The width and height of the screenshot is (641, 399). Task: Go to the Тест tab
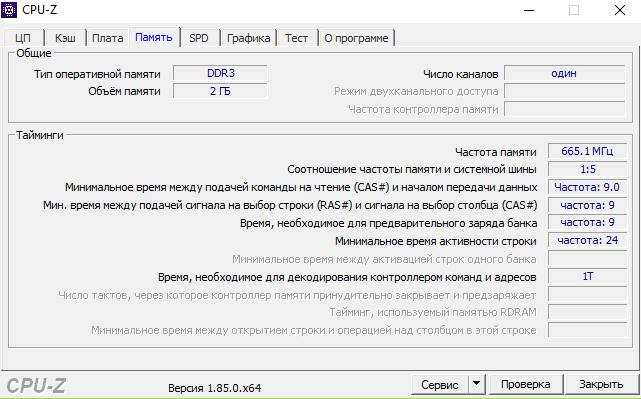tap(296, 38)
